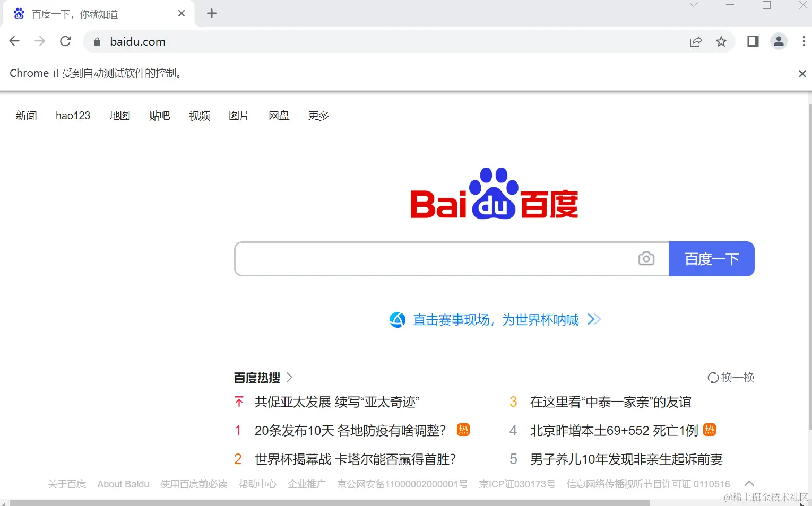The image size is (812, 506).
Task: Click 信息网络传播视听节目许可证 0110516 link
Action: point(649,484)
